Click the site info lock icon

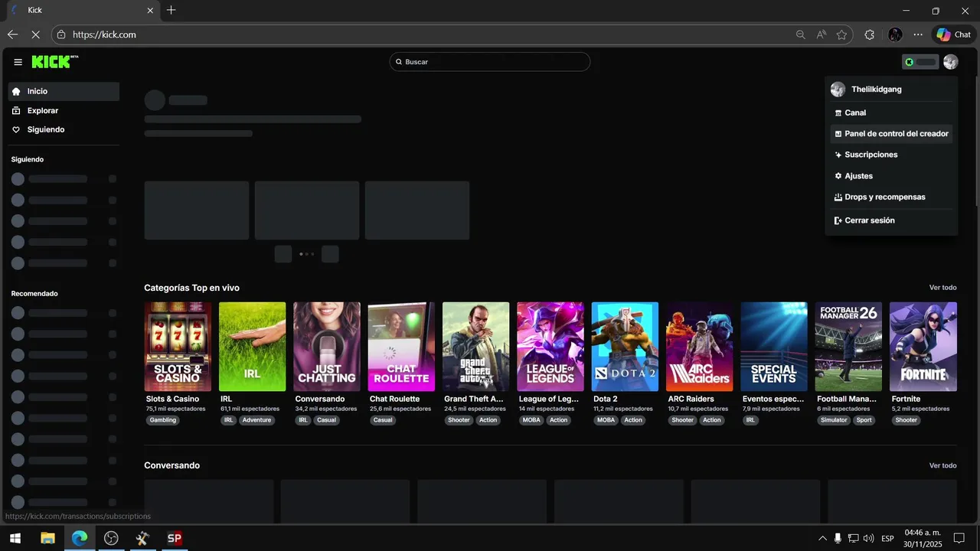[61, 34]
